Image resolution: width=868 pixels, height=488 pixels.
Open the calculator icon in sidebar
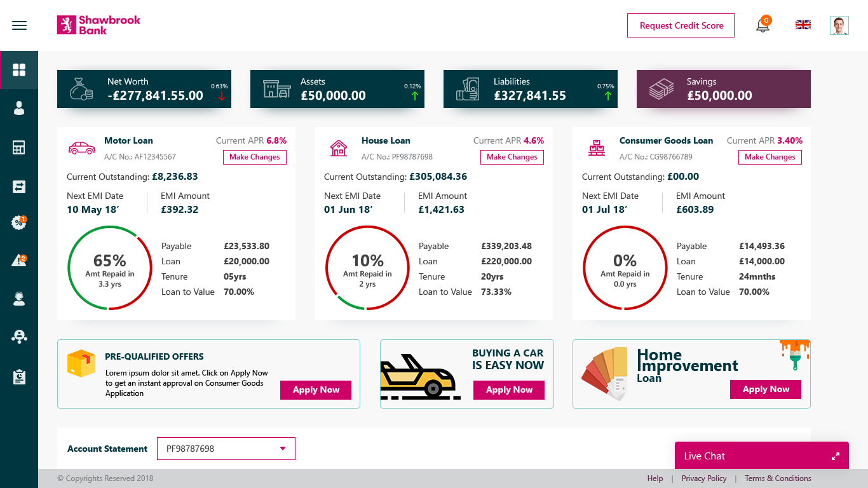(x=18, y=147)
